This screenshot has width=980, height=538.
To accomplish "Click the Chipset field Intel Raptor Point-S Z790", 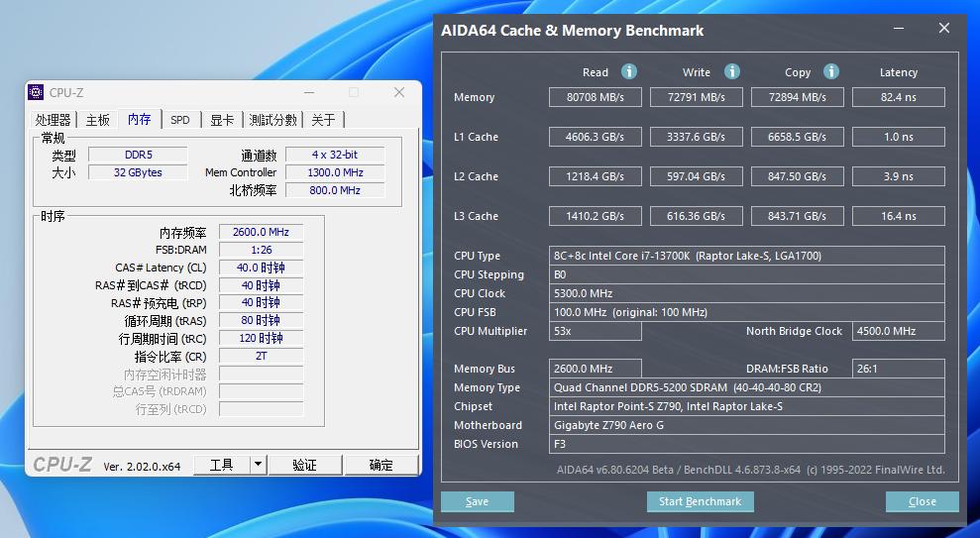I will pyautogui.click(x=747, y=406).
